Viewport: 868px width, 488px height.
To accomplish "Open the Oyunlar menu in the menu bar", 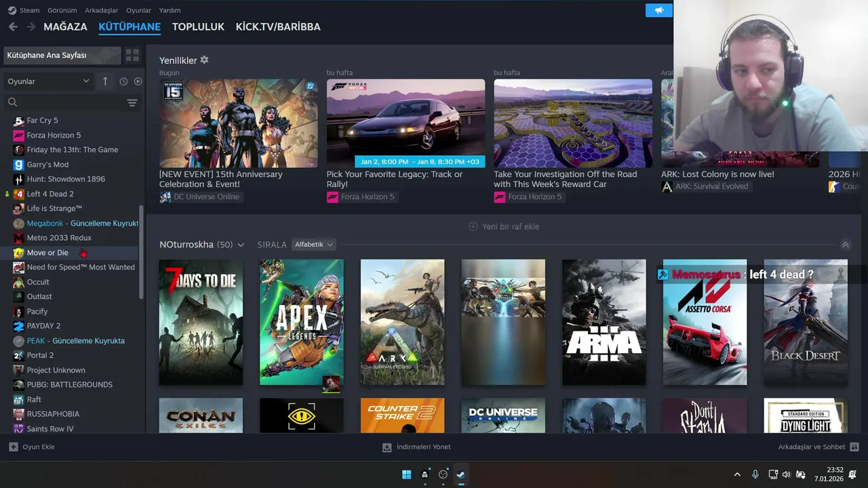I will (138, 10).
